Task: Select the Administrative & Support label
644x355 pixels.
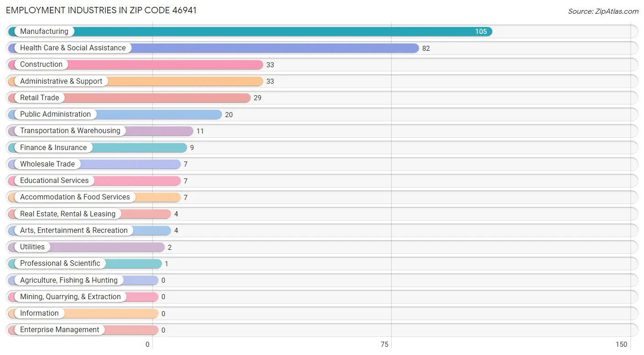Action: [x=61, y=81]
